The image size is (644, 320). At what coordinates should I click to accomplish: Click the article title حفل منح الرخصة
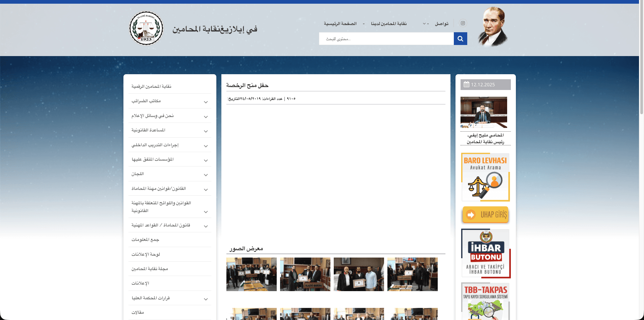click(247, 85)
